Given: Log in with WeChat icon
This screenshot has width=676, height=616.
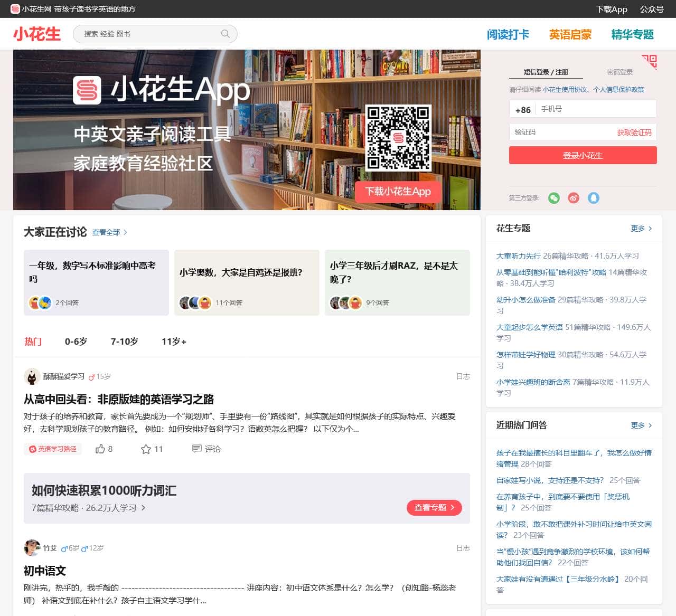Looking at the screenshot, I should click(x=553, y=198).
